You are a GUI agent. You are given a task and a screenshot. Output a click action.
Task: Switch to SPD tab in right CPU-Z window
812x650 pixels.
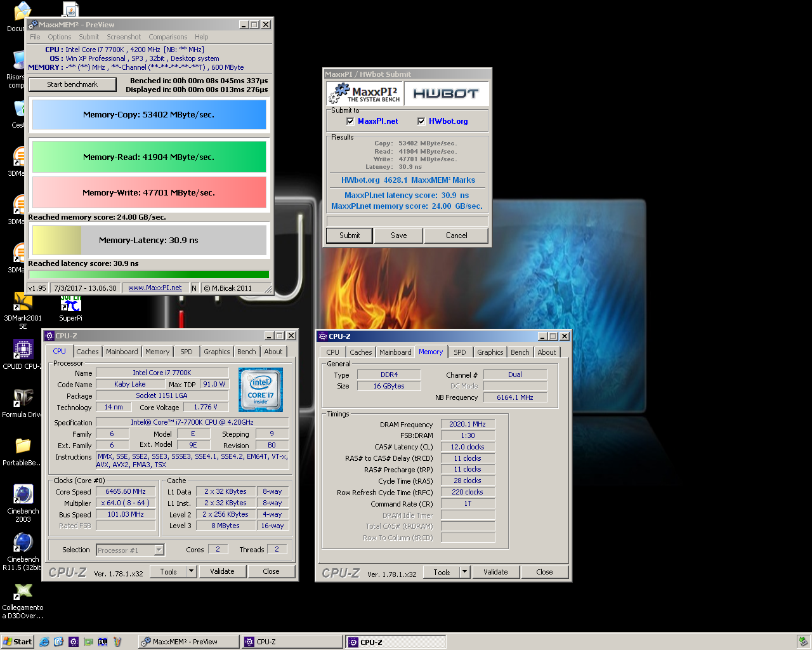460,352
